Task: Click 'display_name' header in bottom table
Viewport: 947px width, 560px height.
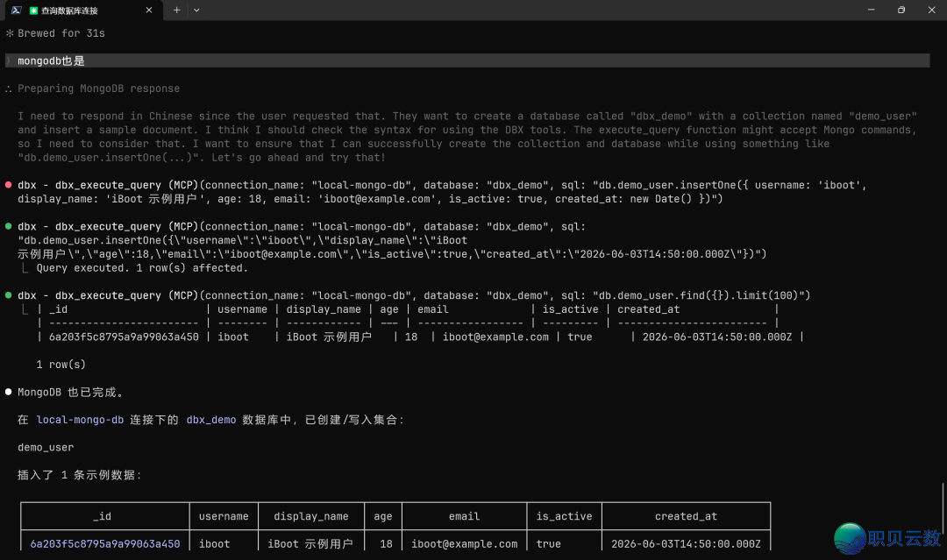Action: [311, 516]
